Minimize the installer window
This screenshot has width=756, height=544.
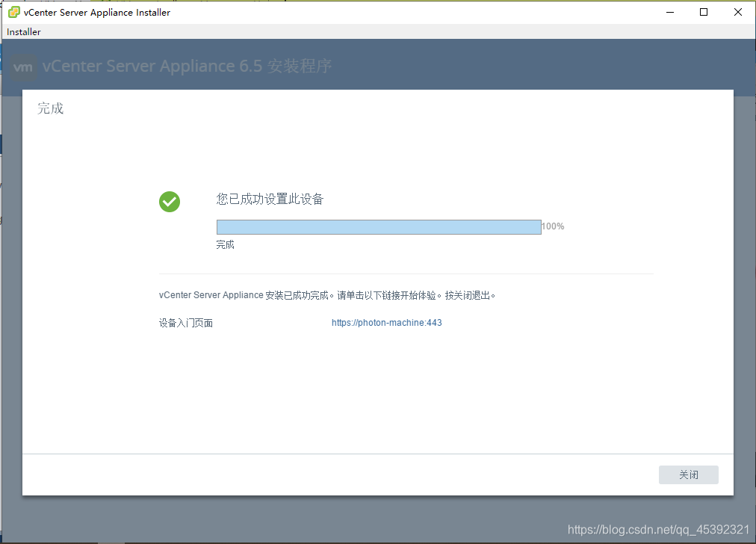[670, 12]
